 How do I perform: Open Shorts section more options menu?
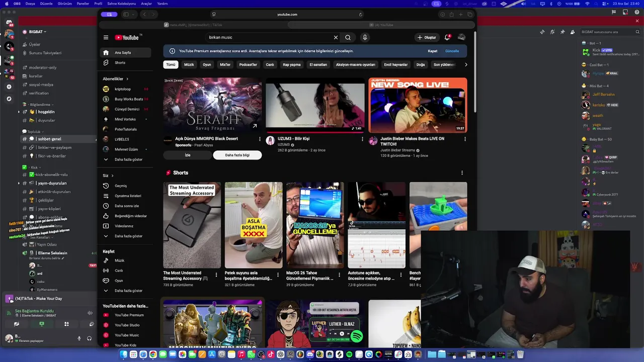click(462, 173)
